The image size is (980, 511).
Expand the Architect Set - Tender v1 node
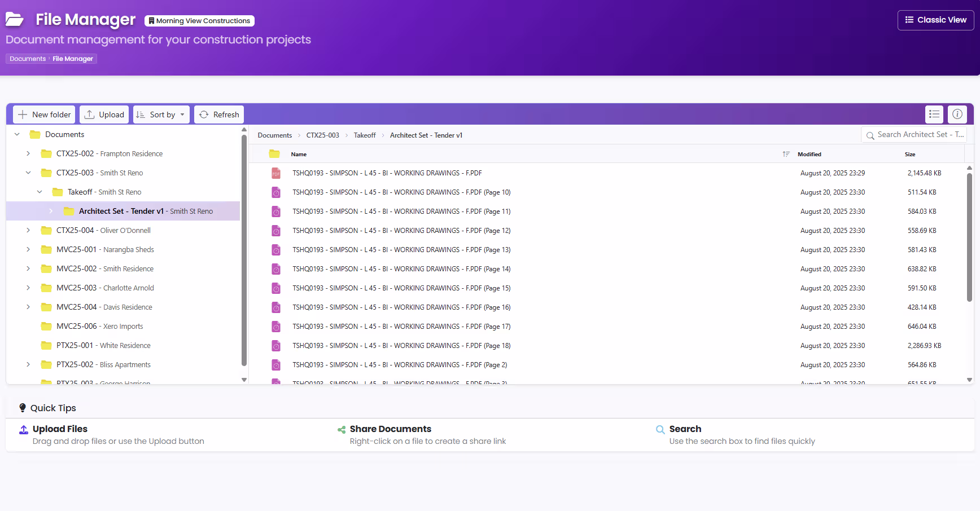point(51,211)
